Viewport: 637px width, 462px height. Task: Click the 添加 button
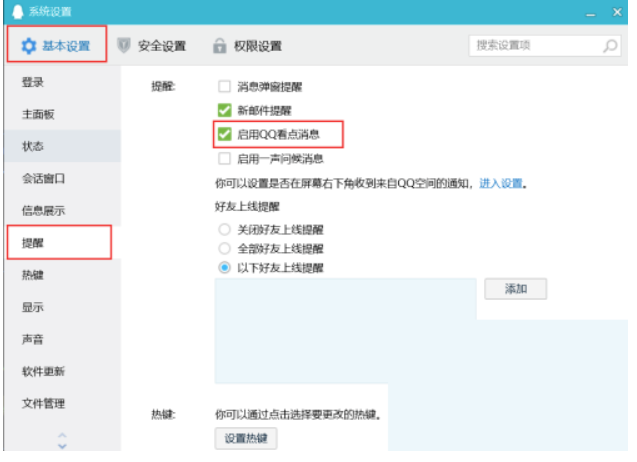click(516, 289)
